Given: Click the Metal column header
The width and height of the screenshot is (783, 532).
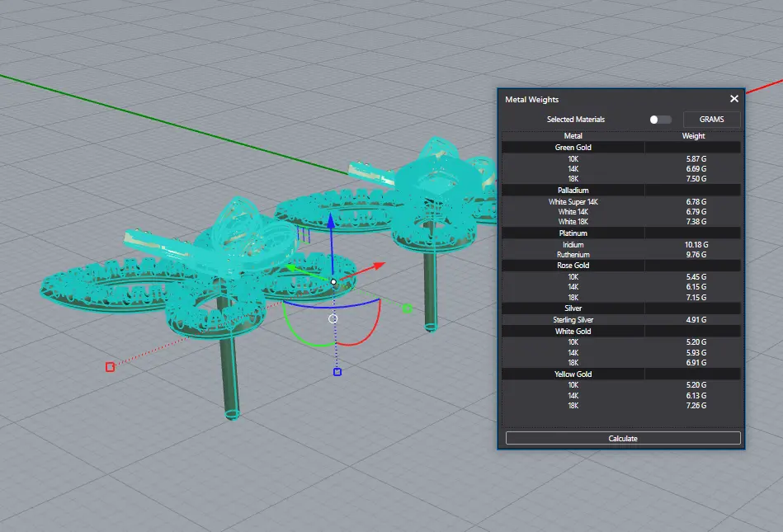Looking at the screenshot, I should click(x=573, y=136).
